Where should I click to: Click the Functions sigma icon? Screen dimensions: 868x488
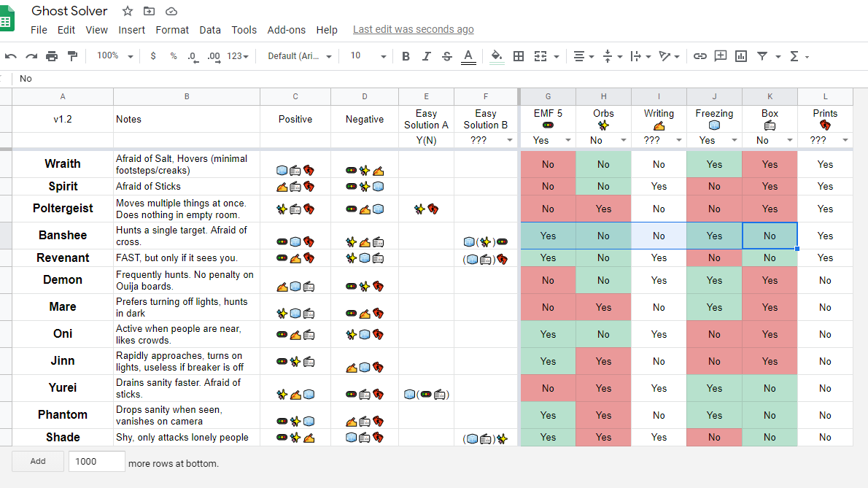pyautogui.click(x=794, y=56)
